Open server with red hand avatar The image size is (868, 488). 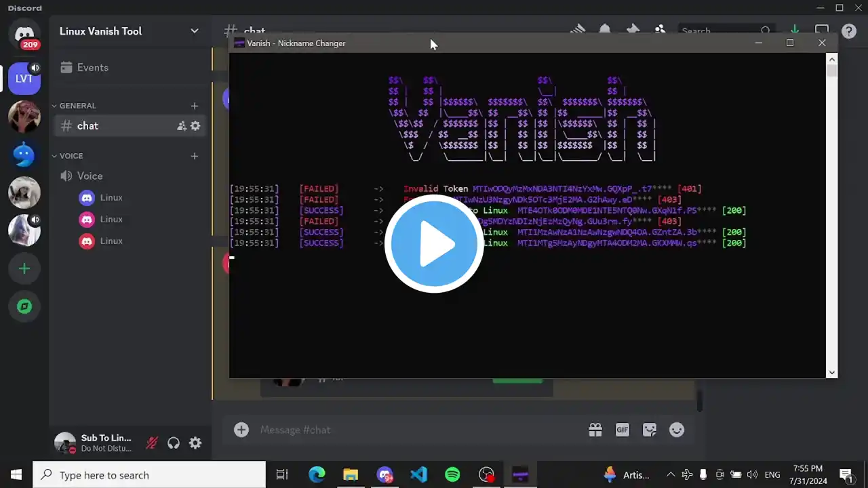[x=24, y=117]
